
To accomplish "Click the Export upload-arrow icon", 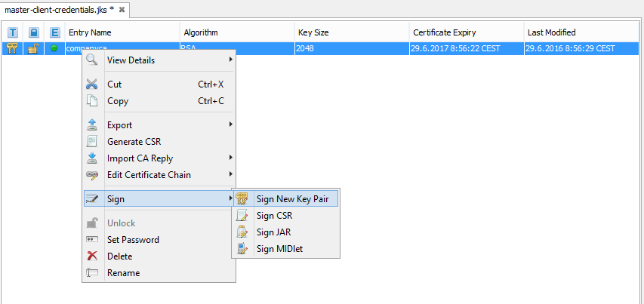I will click(x=92, y=125).
